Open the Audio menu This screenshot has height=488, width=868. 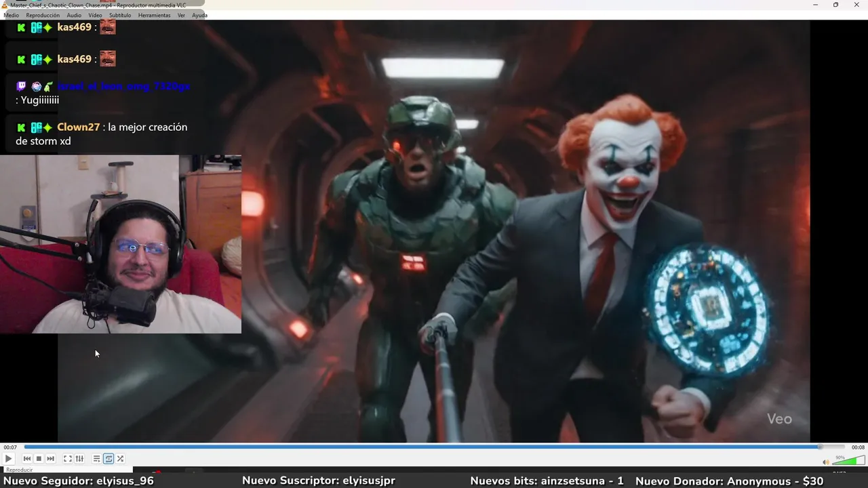pyautogui.click(x=74, y=15)
